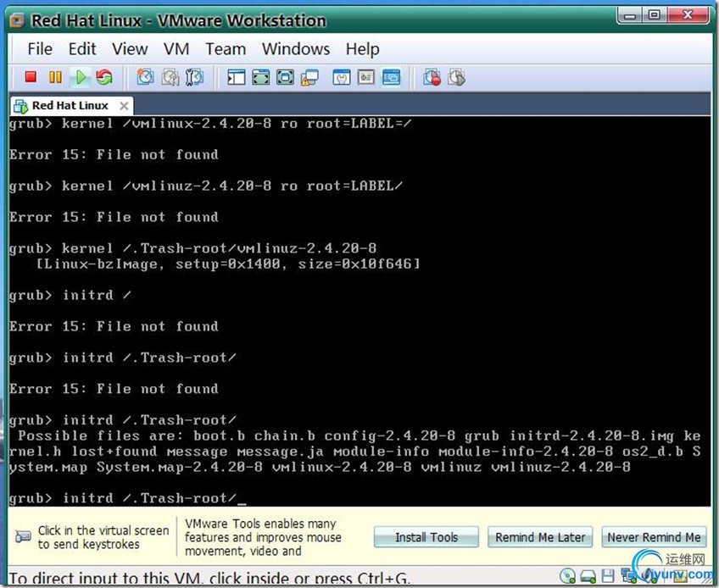Click the 'To direct input to this VM' status text
This screenshot has width=719, height=588.
point(209,579)
